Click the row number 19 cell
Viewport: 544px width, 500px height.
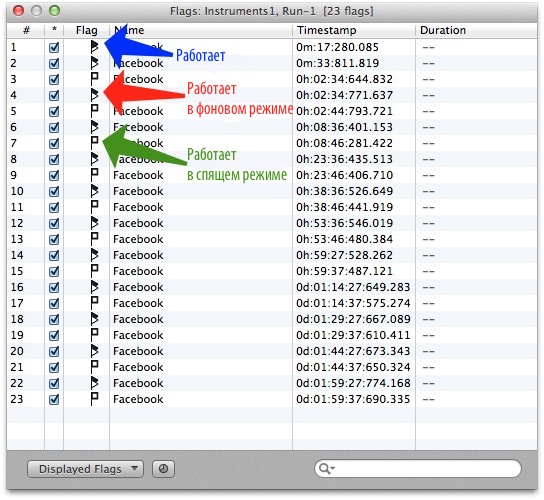click(17, 335)
